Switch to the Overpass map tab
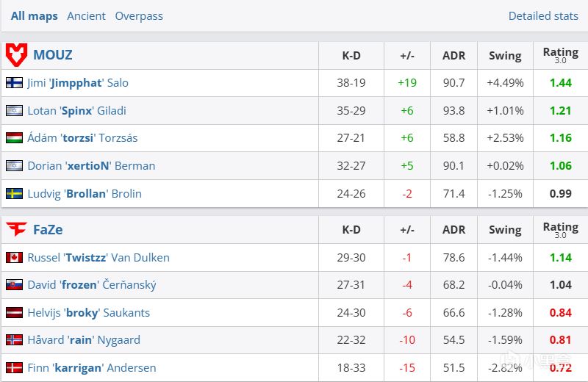The height and width of the screenshot is (382, 588). 139,15
